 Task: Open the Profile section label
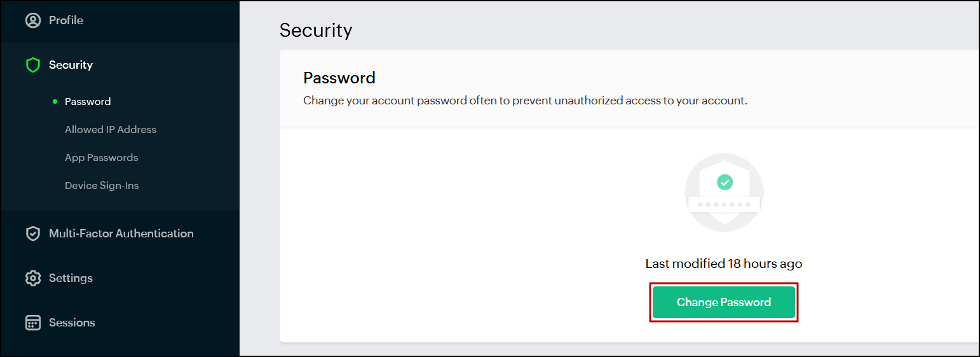66,20
